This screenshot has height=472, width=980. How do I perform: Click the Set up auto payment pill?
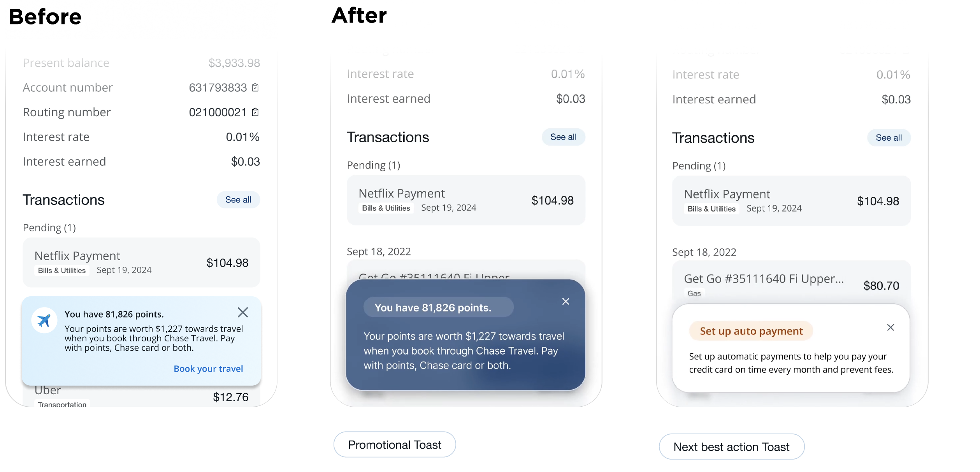click(751, 331)
